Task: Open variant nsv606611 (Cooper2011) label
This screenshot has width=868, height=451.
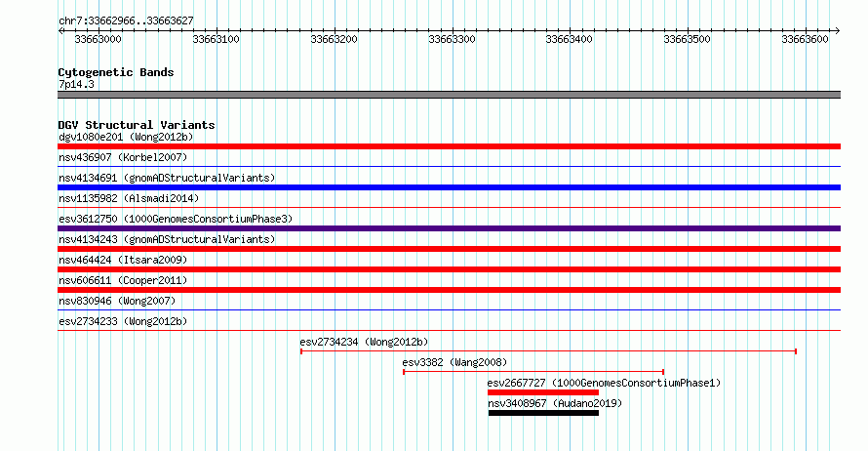Action: click(x=123, y=280)
